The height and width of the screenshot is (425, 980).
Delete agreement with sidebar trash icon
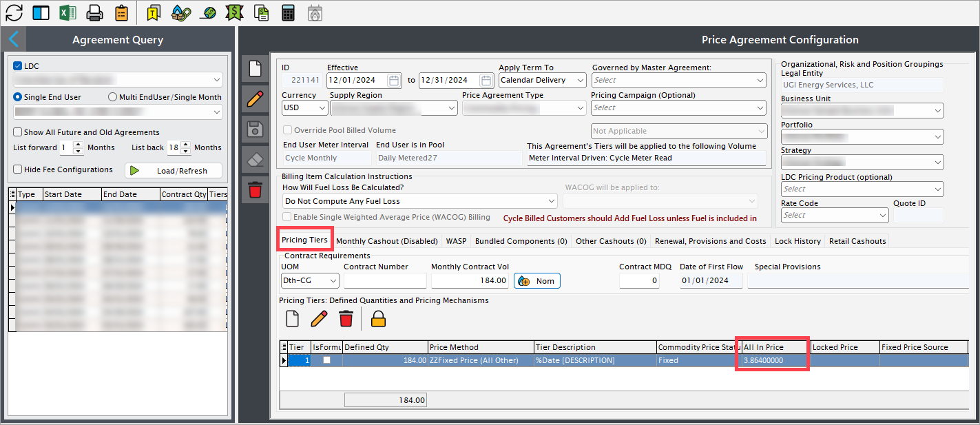[x=256, y=189]
